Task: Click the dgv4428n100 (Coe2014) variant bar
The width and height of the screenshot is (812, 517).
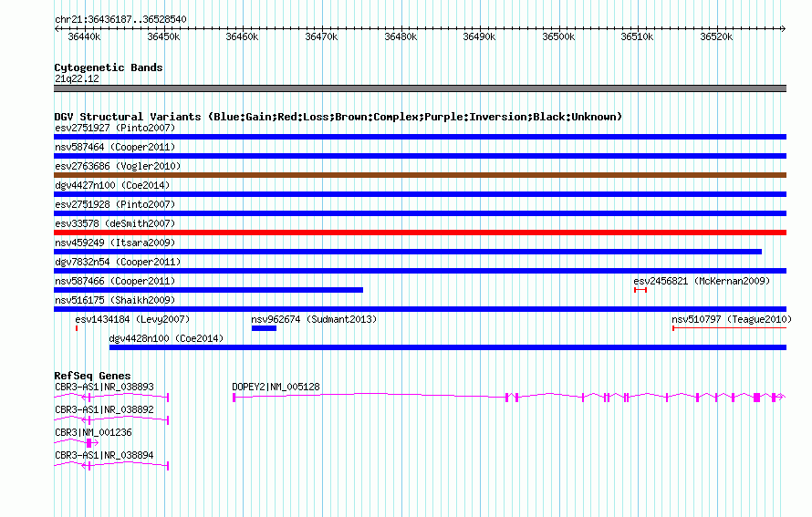Action: point(447,347)
